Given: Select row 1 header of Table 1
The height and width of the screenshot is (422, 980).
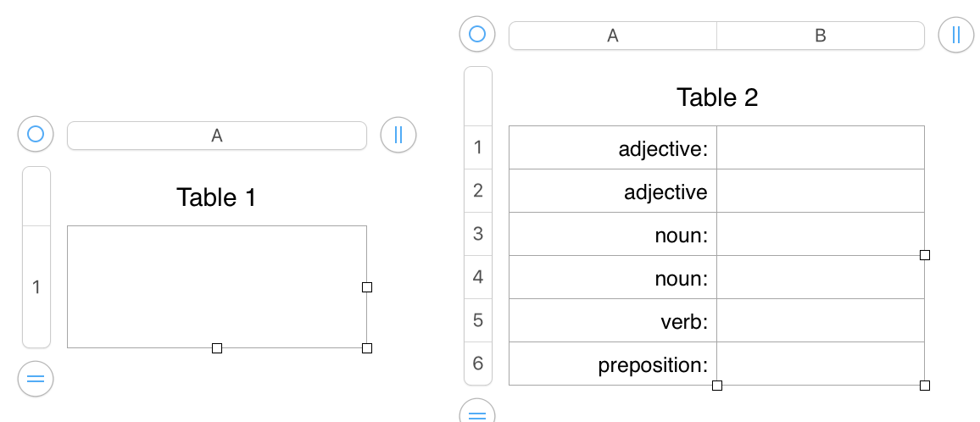Looking at the screenshot, I should [36, 287].
